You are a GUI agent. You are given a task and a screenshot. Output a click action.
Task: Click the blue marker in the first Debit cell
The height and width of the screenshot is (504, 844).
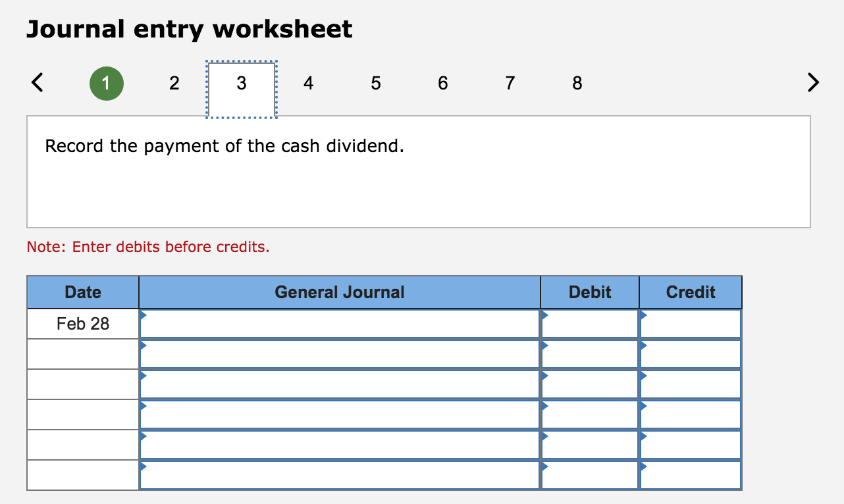coord(544,315)
